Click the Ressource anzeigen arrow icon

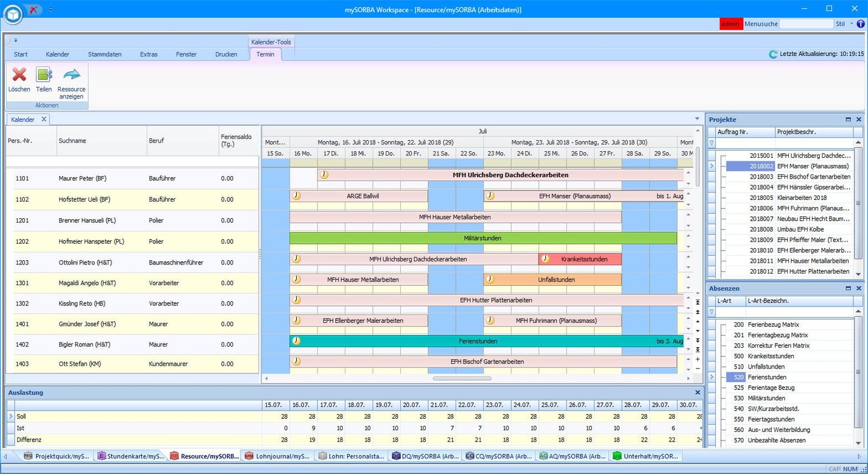pos(71,74)
